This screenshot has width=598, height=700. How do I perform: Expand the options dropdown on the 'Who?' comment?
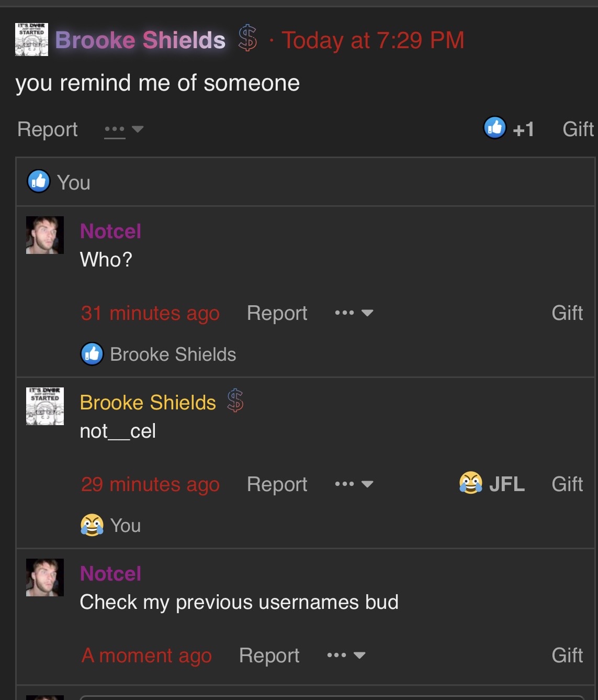pos(354,313)
